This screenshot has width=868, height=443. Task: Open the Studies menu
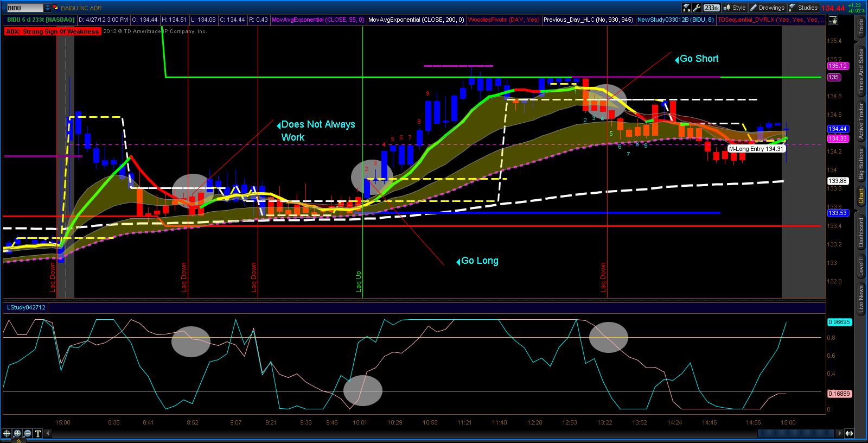803,8
